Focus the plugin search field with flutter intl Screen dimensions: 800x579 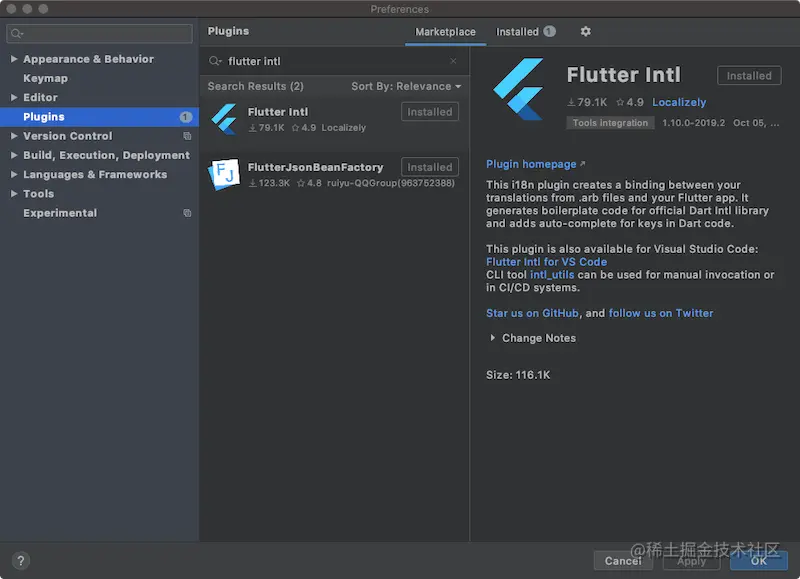(x=334, y=61)
